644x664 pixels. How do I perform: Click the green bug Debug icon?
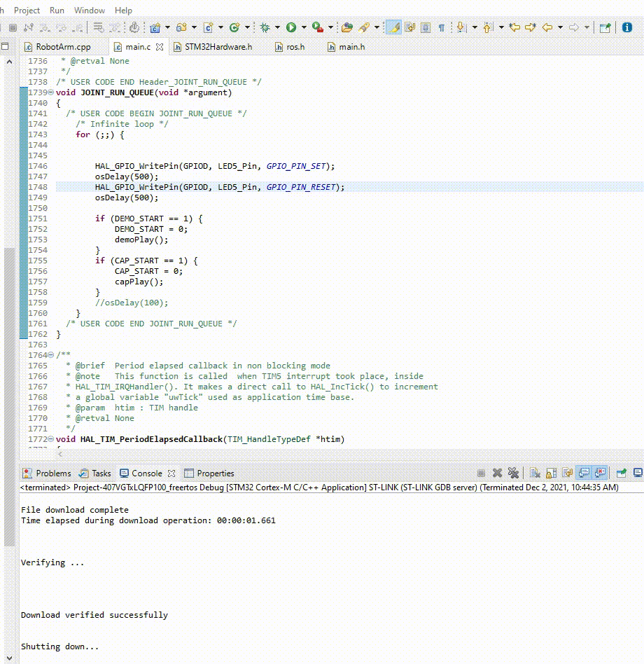pos(265,28)
